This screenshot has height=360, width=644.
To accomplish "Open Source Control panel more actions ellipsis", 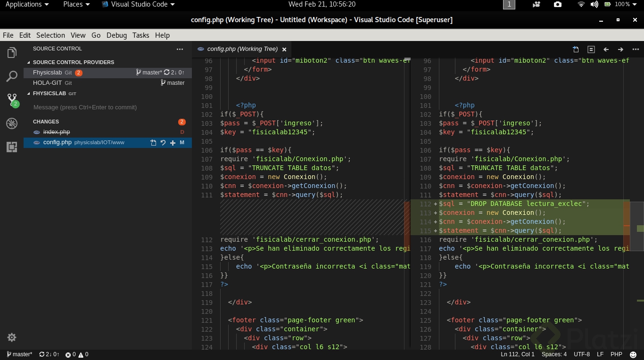I will coord(180,49).
